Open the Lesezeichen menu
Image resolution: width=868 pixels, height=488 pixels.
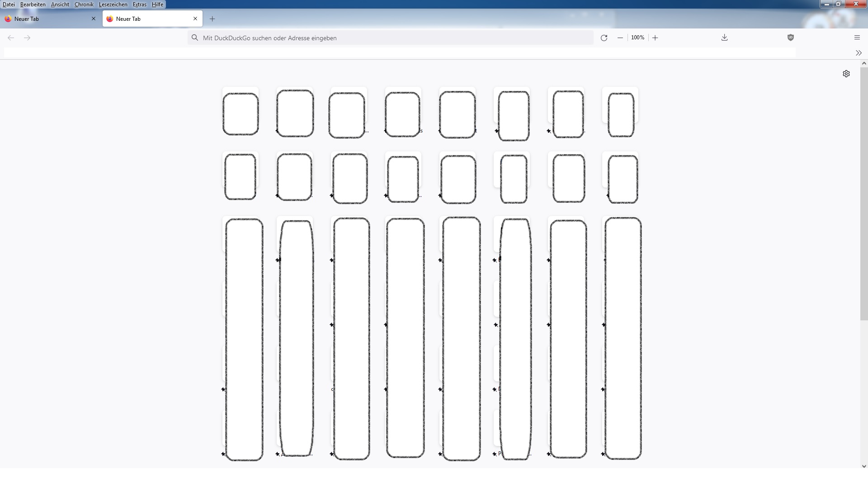tap(113, 5)
